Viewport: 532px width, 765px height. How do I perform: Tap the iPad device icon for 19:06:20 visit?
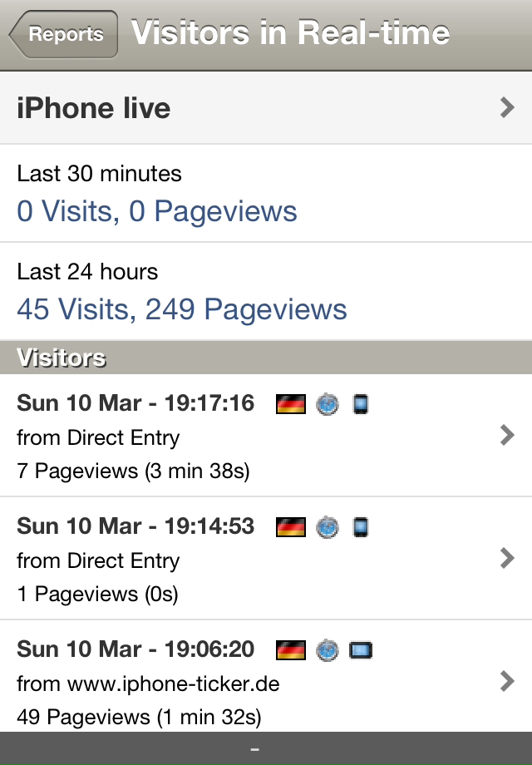tap(361, 650)
